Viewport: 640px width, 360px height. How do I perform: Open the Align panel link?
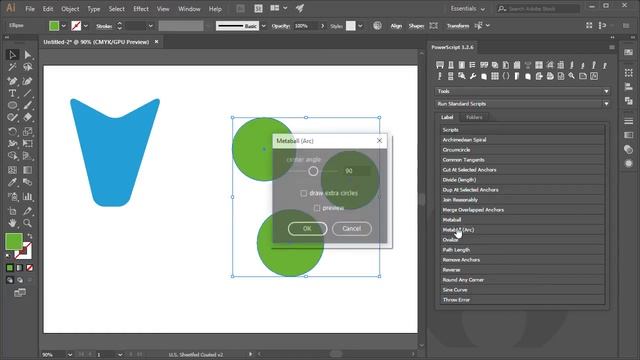pyautogui.click(x=396, y=26)
